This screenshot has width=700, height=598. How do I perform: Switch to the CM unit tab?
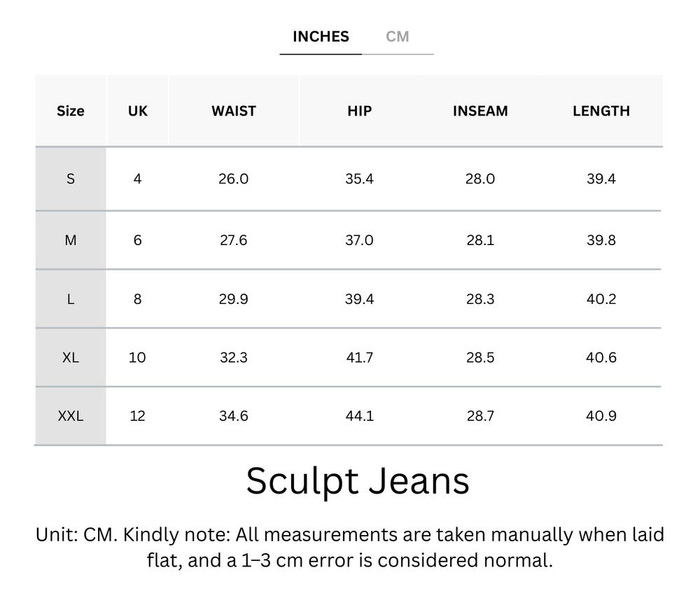(x=398, y=36)
